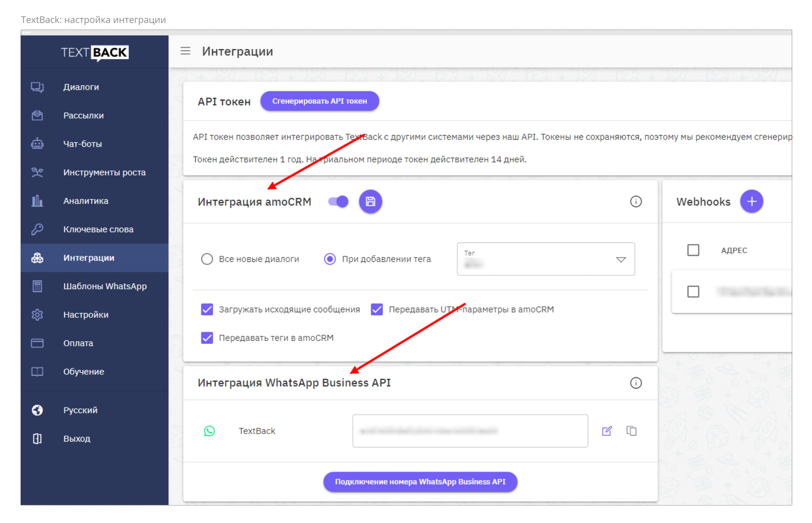Click Сгенерировать API токен button
Viewport: 812px width, 523px height.
(x=319, y=101)
